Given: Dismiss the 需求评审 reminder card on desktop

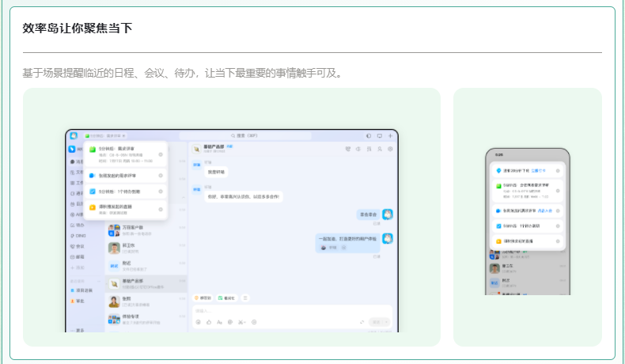Looking at the screenshot, I should point(161,154).
